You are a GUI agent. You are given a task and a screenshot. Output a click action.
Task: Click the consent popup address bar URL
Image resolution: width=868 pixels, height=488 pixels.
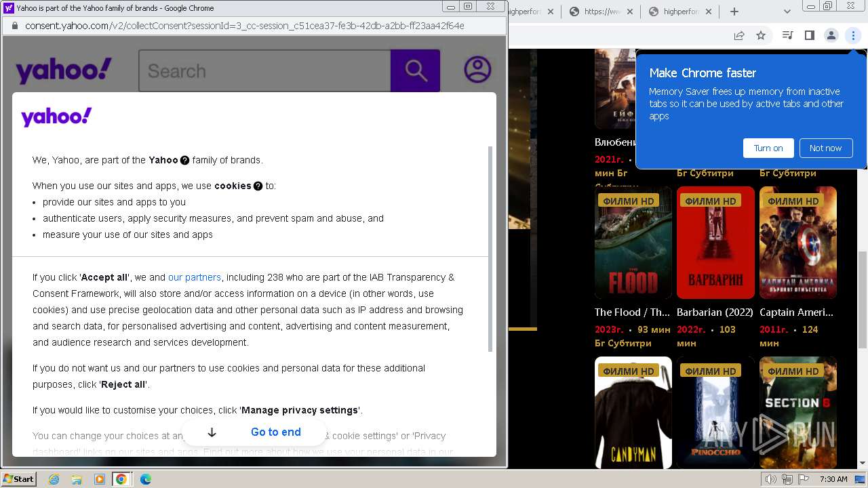(x=245, y=26)
